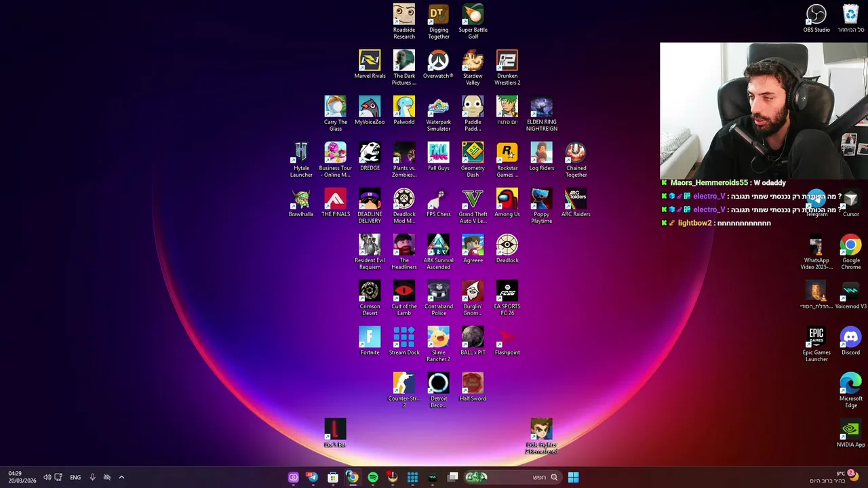Open the NVIDIA App shortcut
The image size is (868, 488).
click(x=850, y=433)
